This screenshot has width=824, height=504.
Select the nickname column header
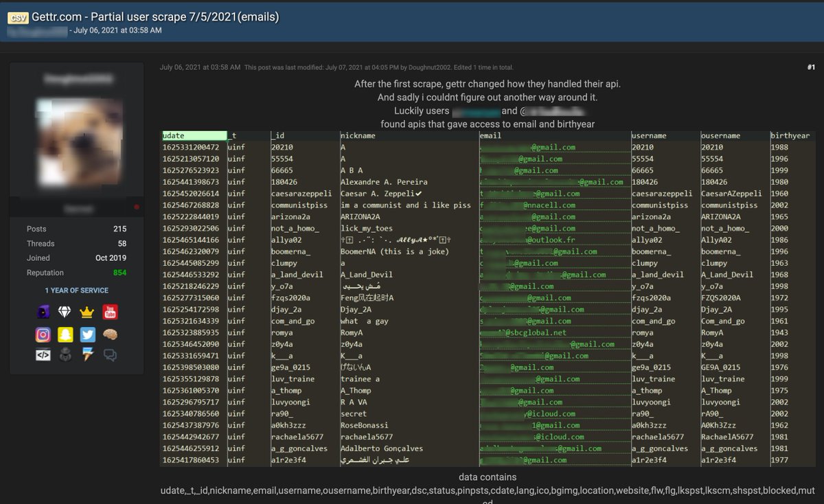(409, 136)
